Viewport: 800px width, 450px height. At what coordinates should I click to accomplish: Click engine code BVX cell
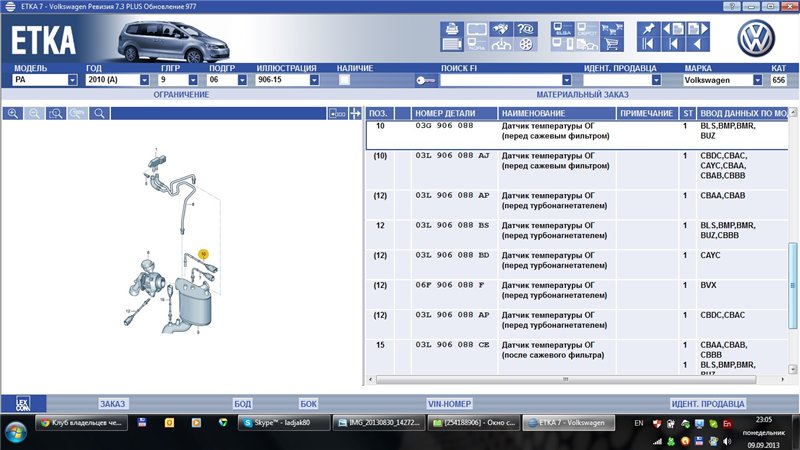tap(708, 285)
